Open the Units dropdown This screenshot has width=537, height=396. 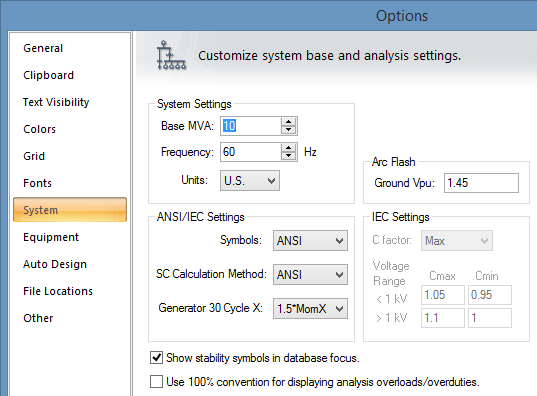click(x=250, y=181)
